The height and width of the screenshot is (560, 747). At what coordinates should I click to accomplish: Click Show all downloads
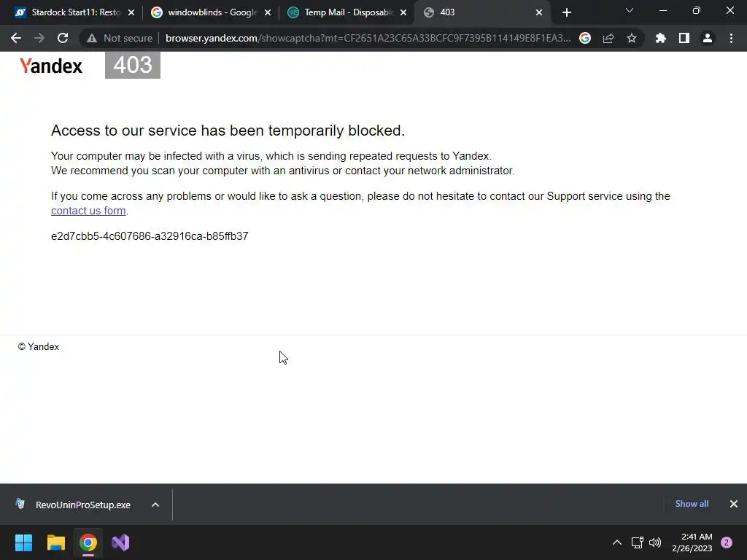click(692, 504)
